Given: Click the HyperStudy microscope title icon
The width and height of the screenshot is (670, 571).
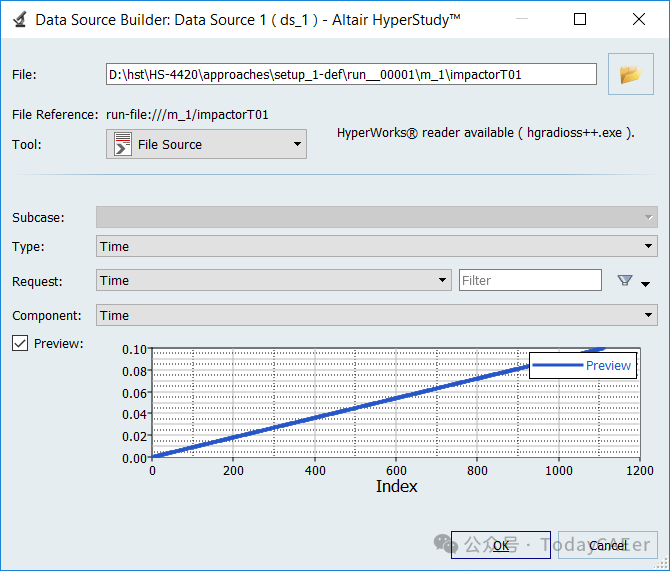Looking at the screenshot, I should click(19, 20).
